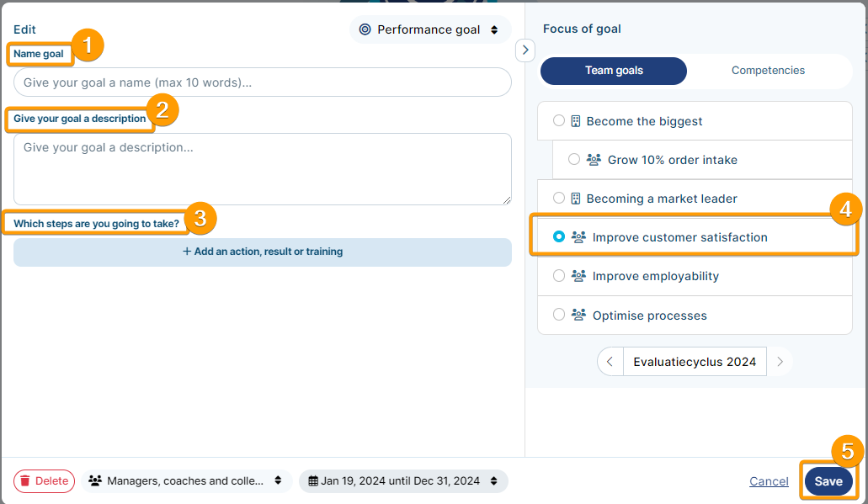Click the plus icon in the add action bar

pyautogui.click(x=187, y=252)
